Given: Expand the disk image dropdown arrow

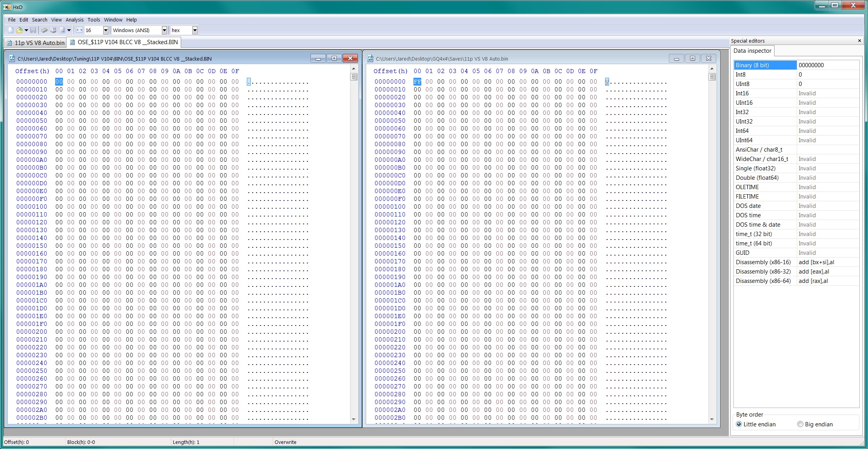Looking at the screenshot, I should (69, 30).
